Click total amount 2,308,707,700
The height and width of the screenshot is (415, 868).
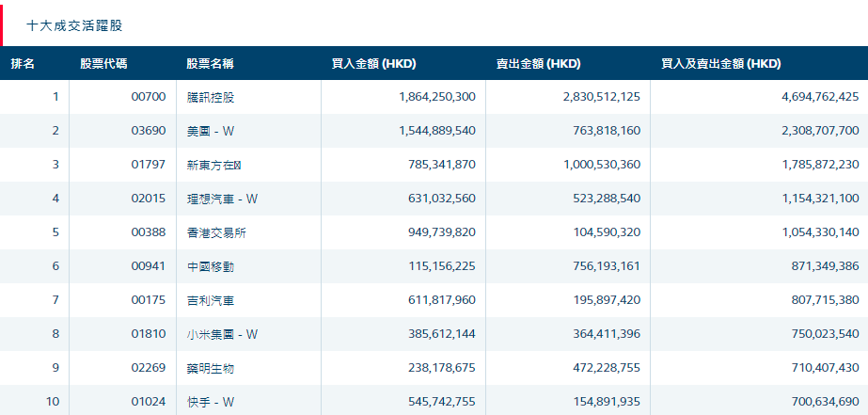pyautogui.click(x=820, y=131)
